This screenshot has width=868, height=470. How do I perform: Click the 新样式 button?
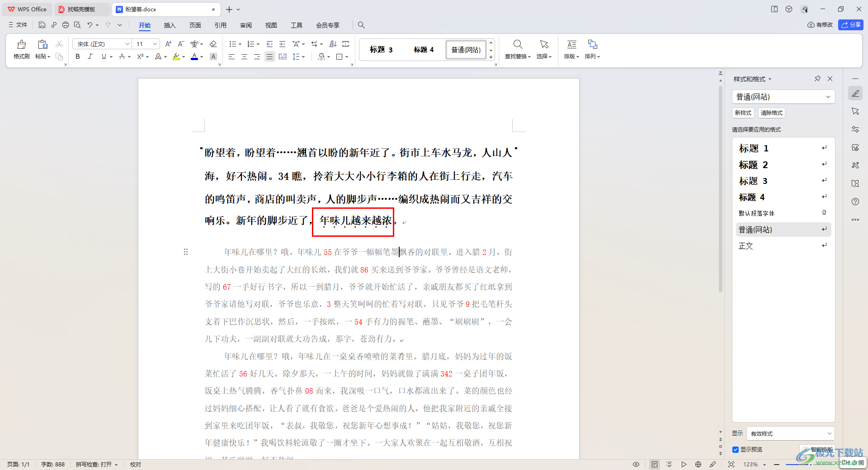tap(743, 113)
